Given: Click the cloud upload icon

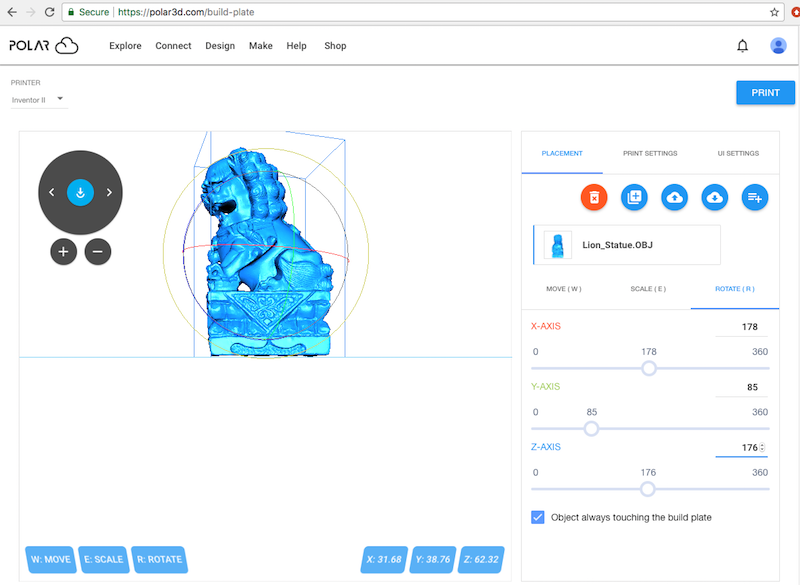Looking at the screenshot, I should coord(674,197).
